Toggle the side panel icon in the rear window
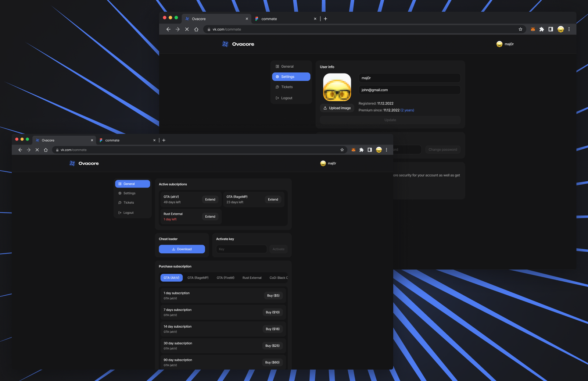Viewport: 588px width, 381px height. point(551,29)
